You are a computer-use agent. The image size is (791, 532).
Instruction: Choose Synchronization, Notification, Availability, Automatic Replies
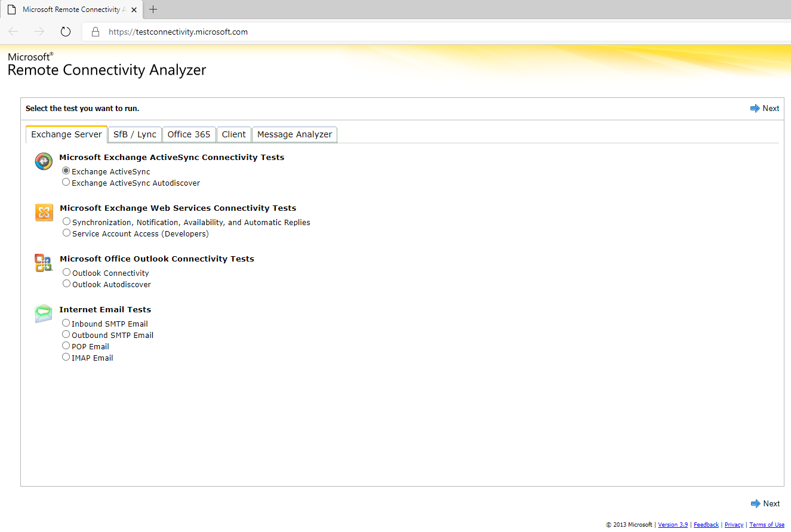pyautogui.click(x=67, y=222)
